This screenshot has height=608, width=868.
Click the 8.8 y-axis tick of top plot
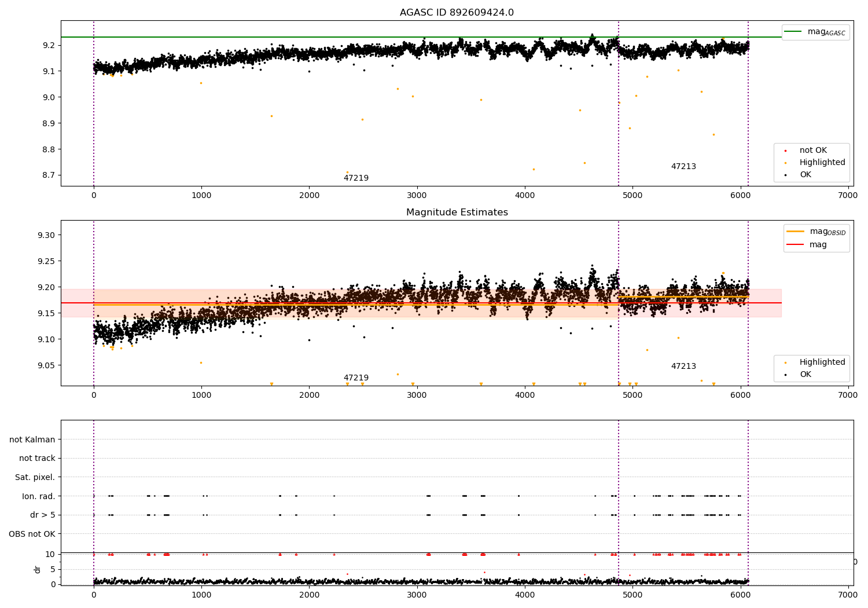click(x=48, y=149)
